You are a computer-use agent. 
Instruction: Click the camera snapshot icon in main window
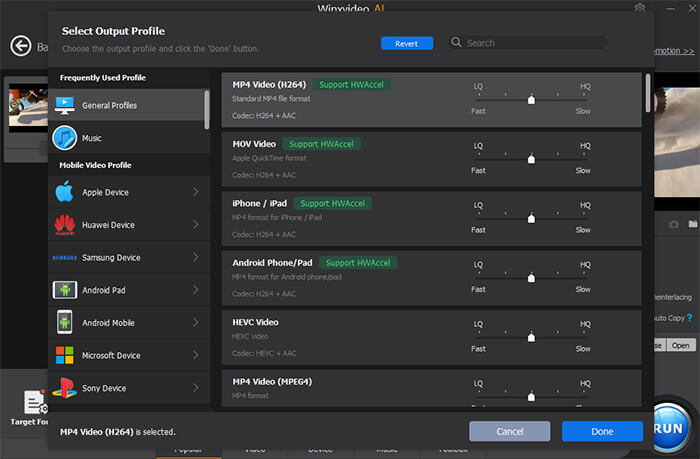pos(674,224)
